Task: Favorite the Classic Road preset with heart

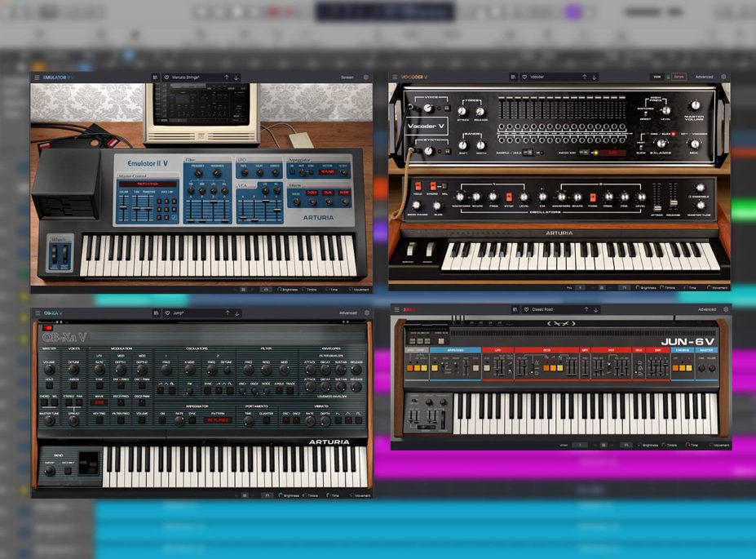Action: (x=527, y=309)
